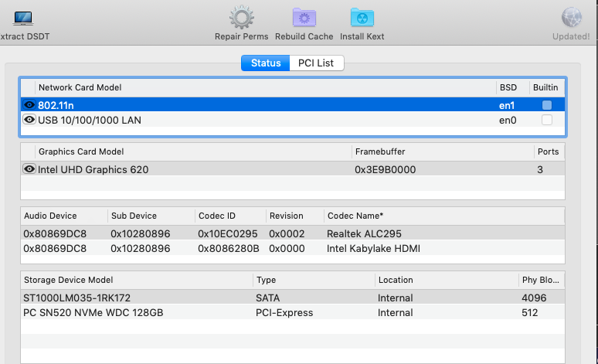Click the PCI-Express type cell
This screenshot has width=598, height=364.
[x=284, y=312]
